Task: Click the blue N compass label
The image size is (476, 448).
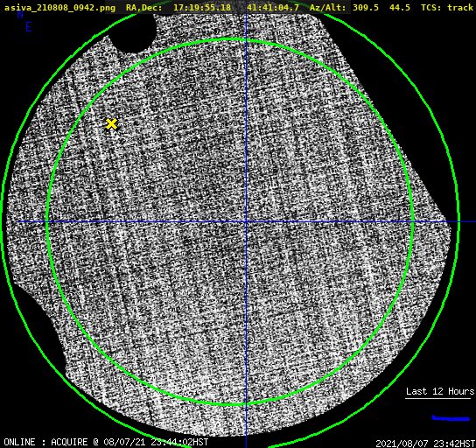Action: pyautogui.click(x=20, y=14)
